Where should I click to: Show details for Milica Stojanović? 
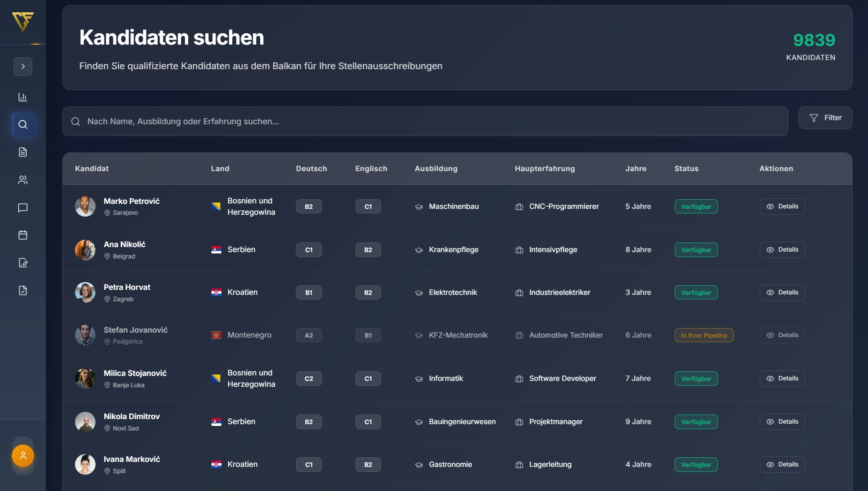point(782,379)
